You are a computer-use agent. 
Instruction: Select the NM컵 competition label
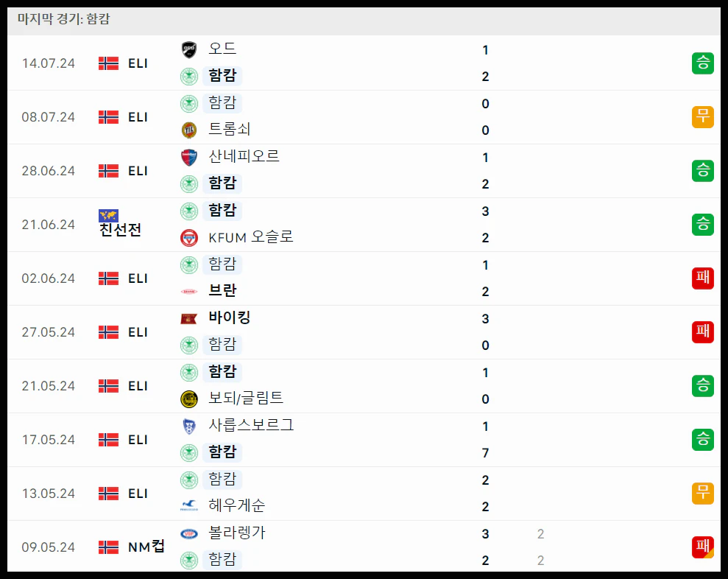pos(146,547)
